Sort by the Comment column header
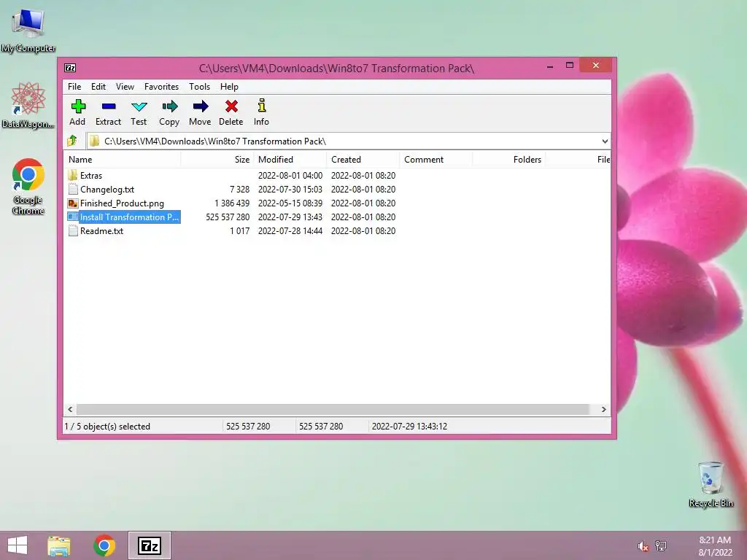Image resolution: width=747 pixels, height=560 pixels. point(436,160)
